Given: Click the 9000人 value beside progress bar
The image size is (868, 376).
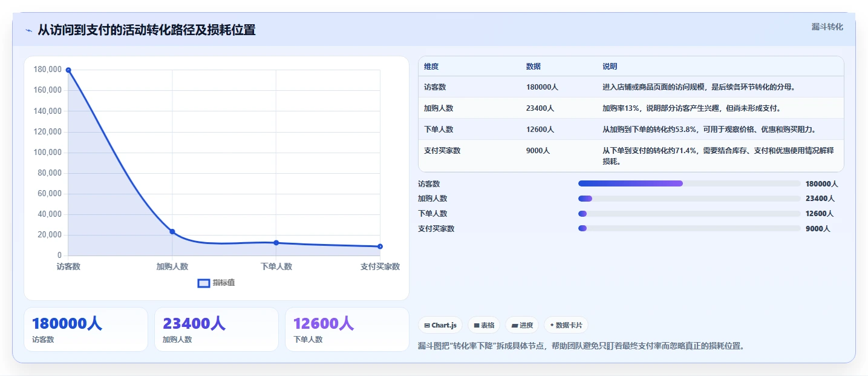Looking at the screenshot, I should tap(818, 228).
